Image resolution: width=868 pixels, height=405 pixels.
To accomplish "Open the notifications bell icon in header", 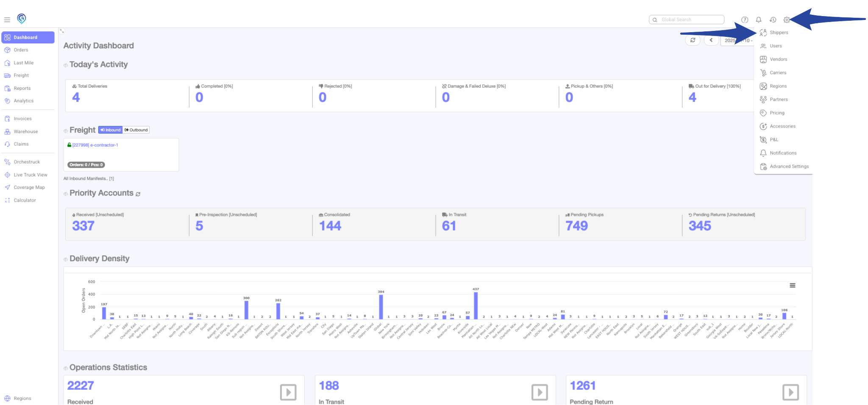I will (759, 20).
